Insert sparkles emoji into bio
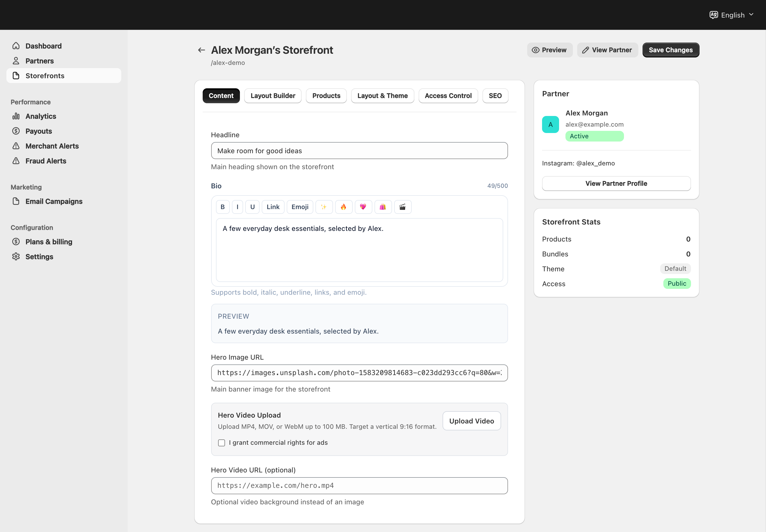 point(324,207)
